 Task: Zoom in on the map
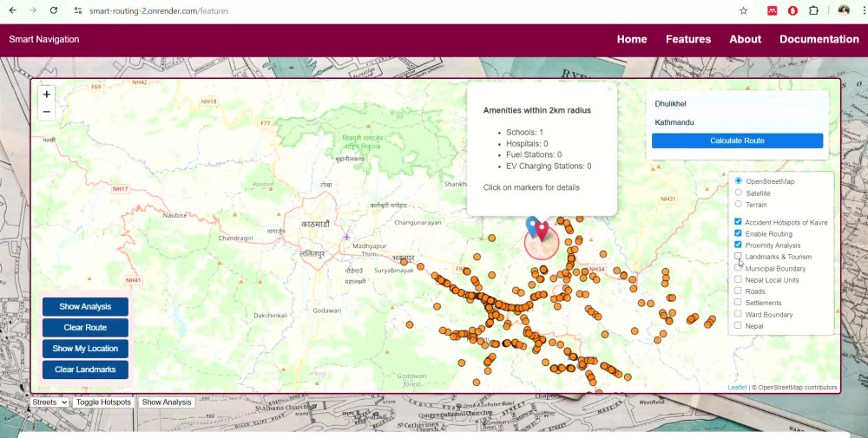tap(47, 95)
